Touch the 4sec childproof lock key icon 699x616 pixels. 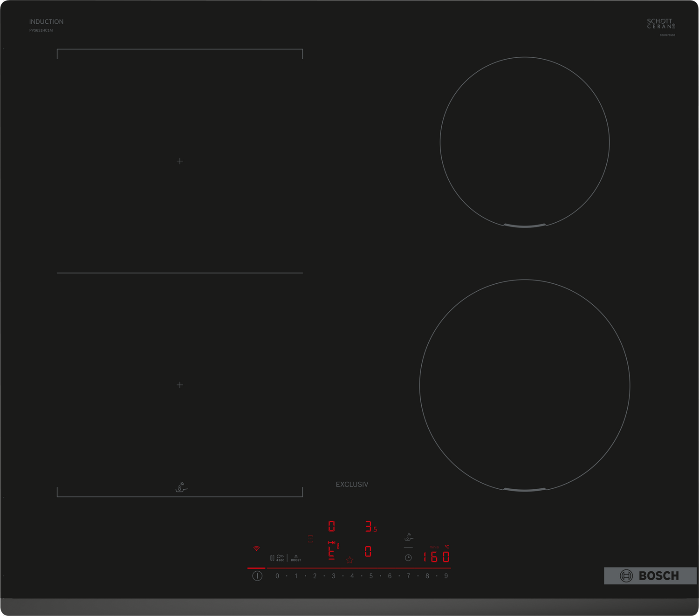tap(280, 557)
